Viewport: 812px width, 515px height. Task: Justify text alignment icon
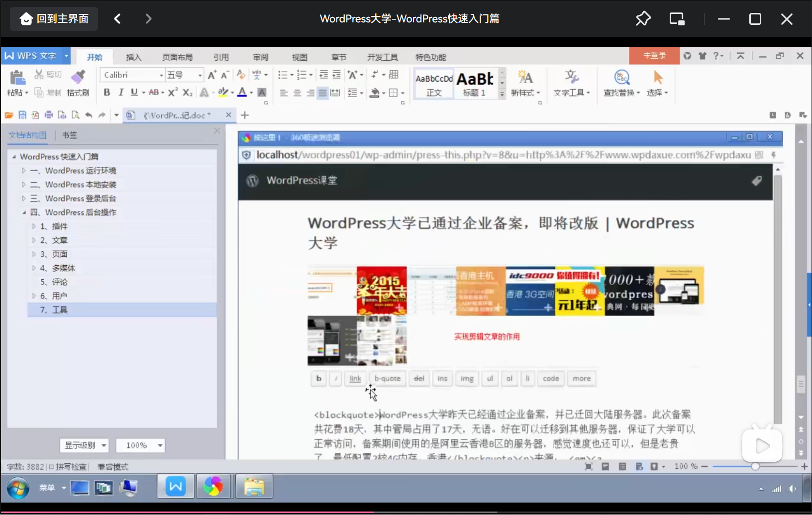[x=322, y=93]
